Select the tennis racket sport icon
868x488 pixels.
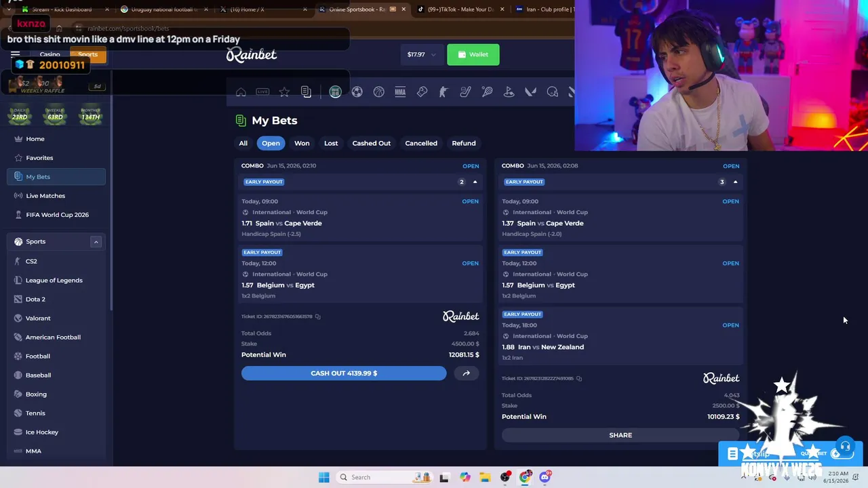click(487, 92)
